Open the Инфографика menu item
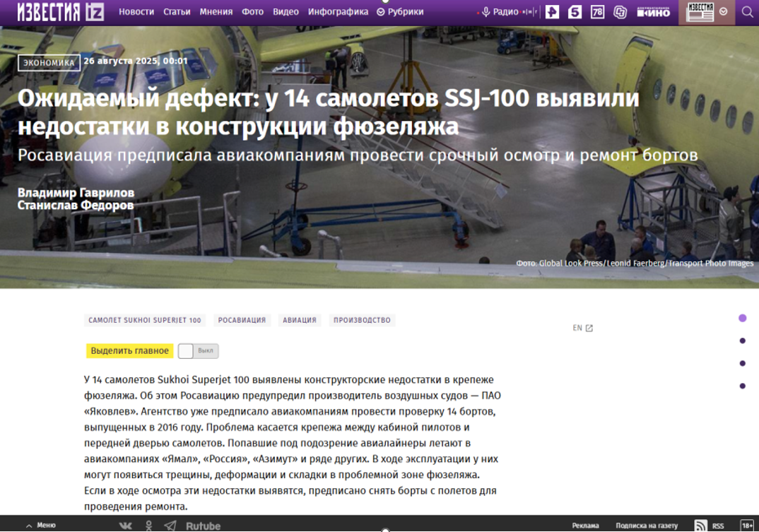The width and height of the screenshot is (759, 532). pos(338,11)
